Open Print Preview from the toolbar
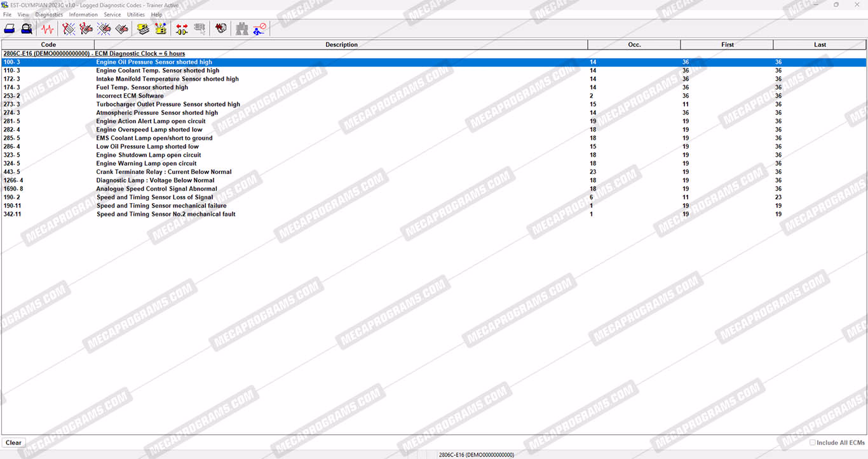The height and width of the screenshot is (459, 868). pos(27,29)
